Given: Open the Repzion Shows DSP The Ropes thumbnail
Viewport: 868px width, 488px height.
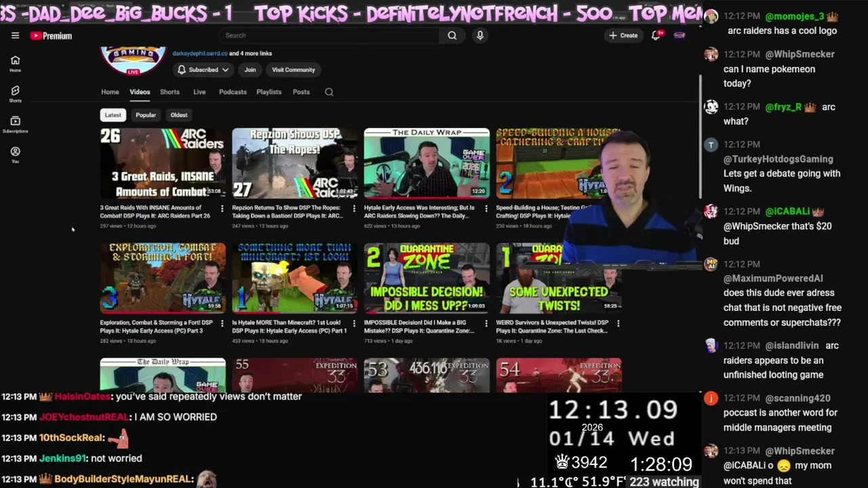Looking at the screenshot, I should [295, 163].
